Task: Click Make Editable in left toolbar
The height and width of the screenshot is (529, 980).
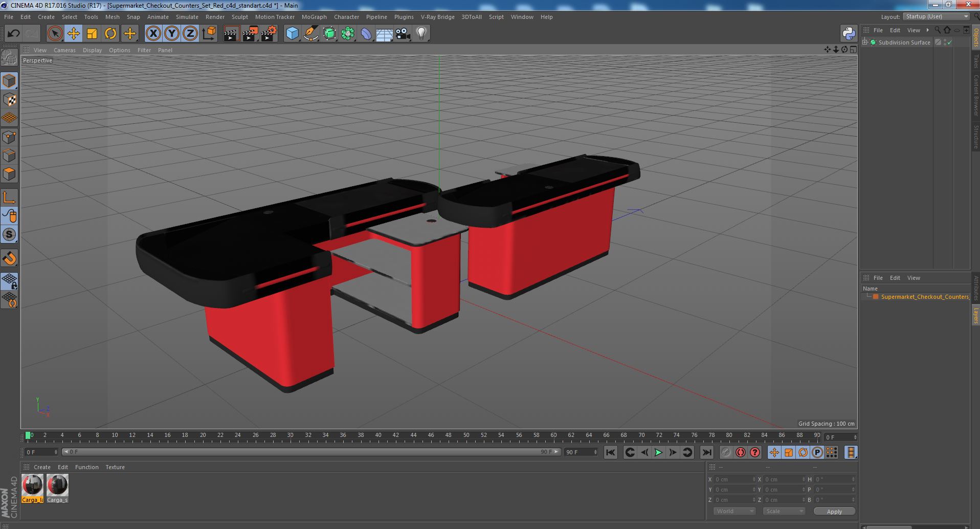Action: pos(9,58)
